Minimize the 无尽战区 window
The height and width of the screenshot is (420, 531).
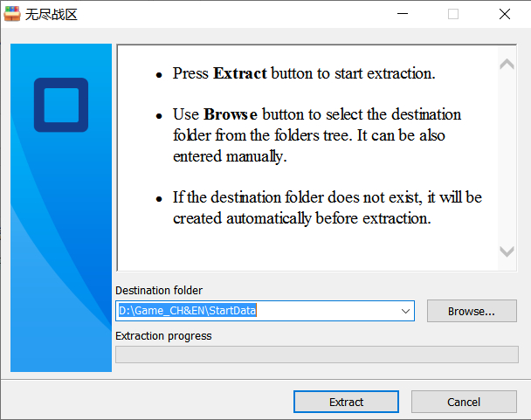point(403,14)
